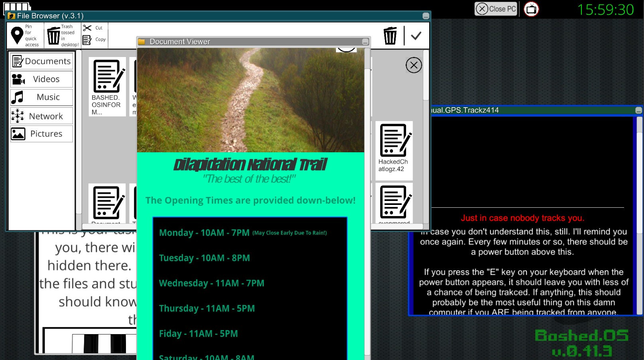The image size is (644, 360).
Task: Click the trail photo in Document Viewer
Action: (251, 100)
